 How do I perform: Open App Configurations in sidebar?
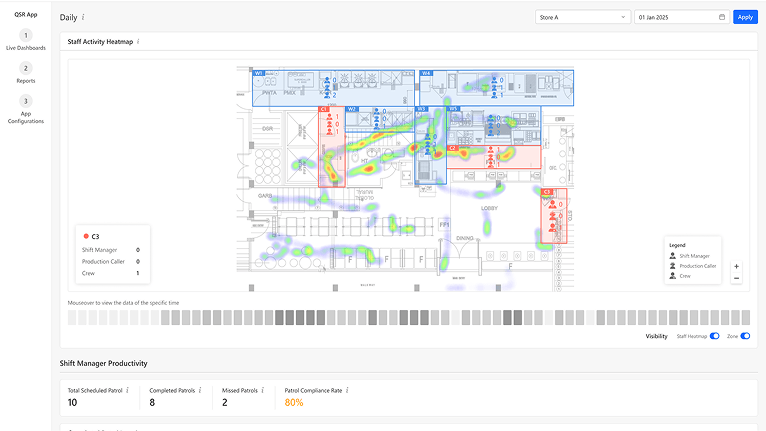[26, 109]
